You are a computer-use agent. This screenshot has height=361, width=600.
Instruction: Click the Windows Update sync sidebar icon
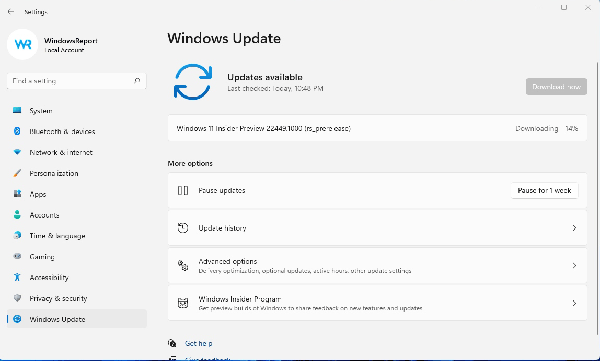pyautogui.click(x=17, y=319)
